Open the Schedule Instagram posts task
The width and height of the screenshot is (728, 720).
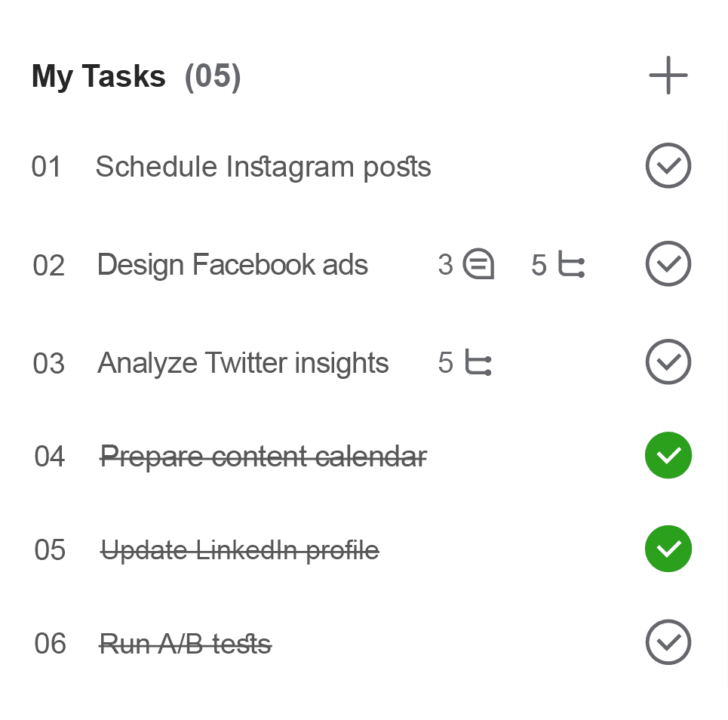pos(263,167)
